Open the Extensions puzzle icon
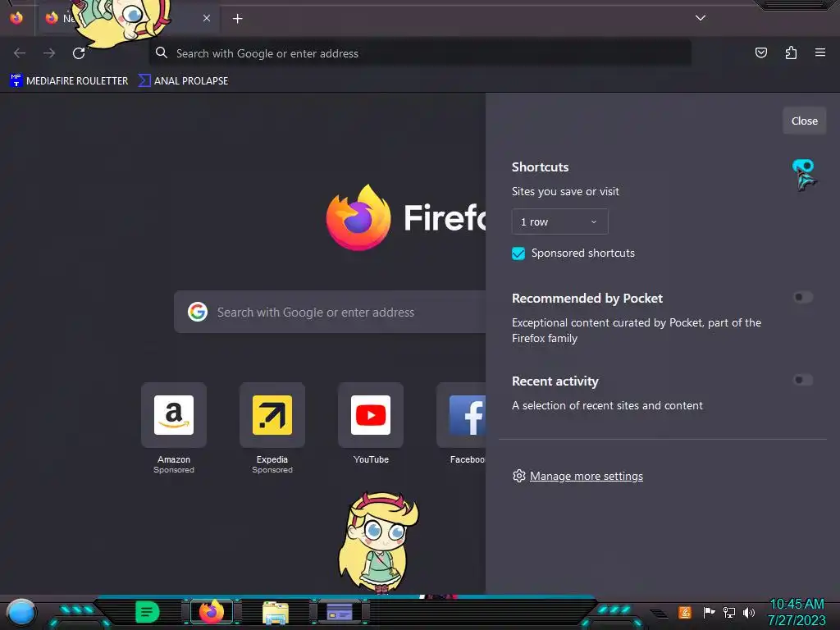 [x=791, y=52]
